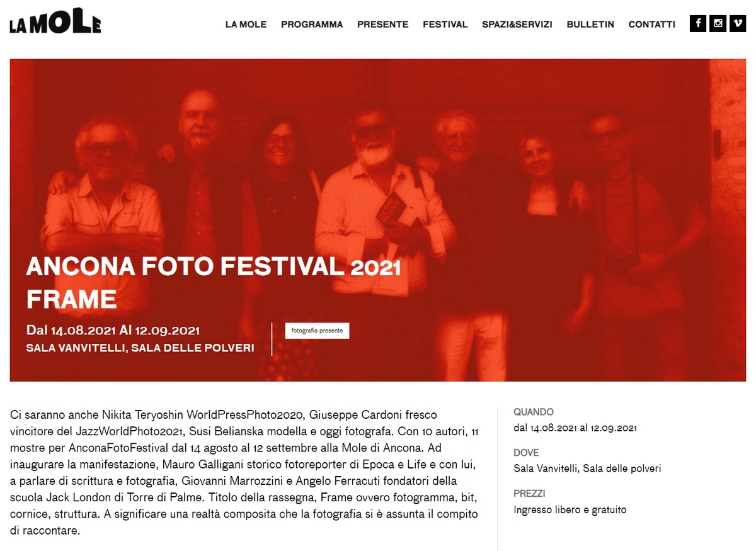This screenshot has width=756, height=551.
Task: Open the Vimeo social icon
Action: 738,24
